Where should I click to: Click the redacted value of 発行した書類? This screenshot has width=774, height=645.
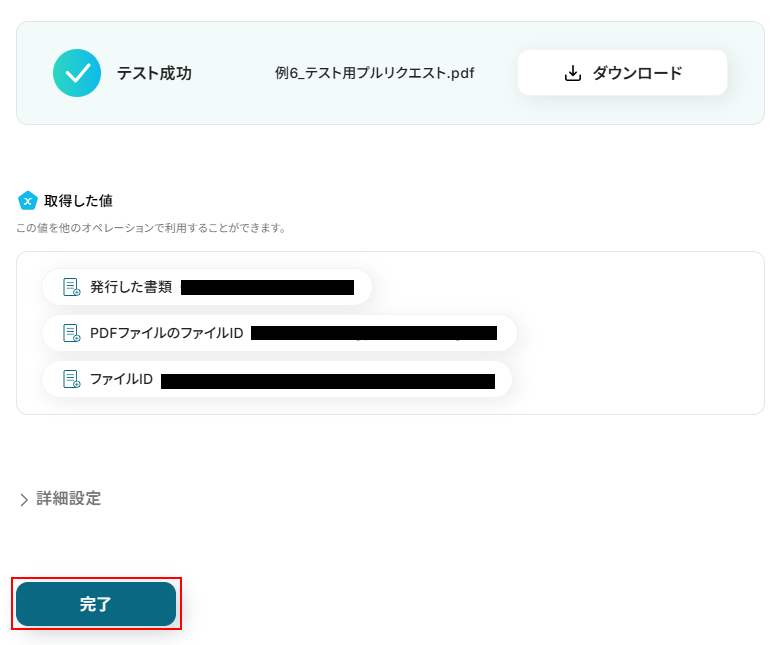267,288
